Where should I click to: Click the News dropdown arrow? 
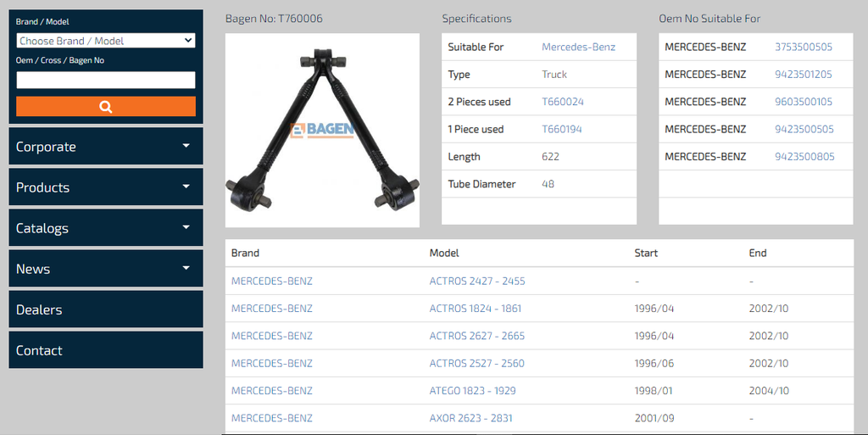coord(186,268)
